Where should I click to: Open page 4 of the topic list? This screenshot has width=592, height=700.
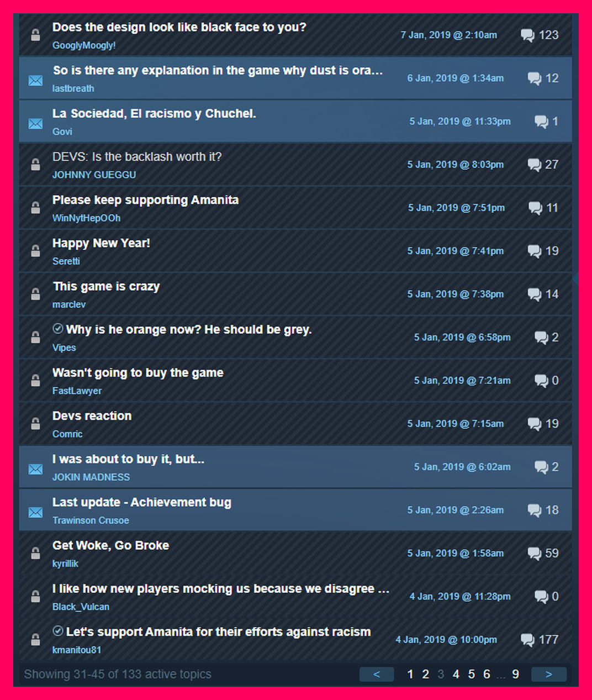coord(456,674)
